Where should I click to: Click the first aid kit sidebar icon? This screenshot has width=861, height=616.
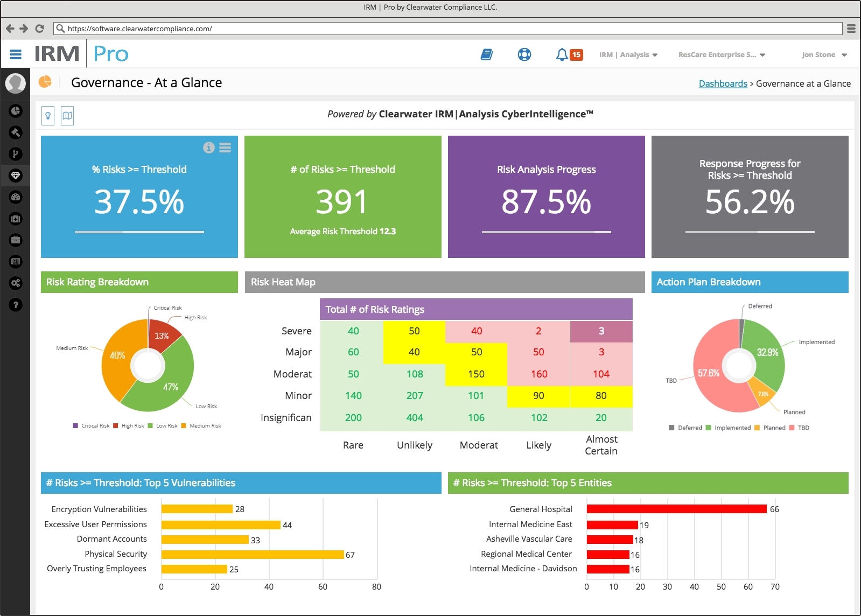(x=16, y=219)
